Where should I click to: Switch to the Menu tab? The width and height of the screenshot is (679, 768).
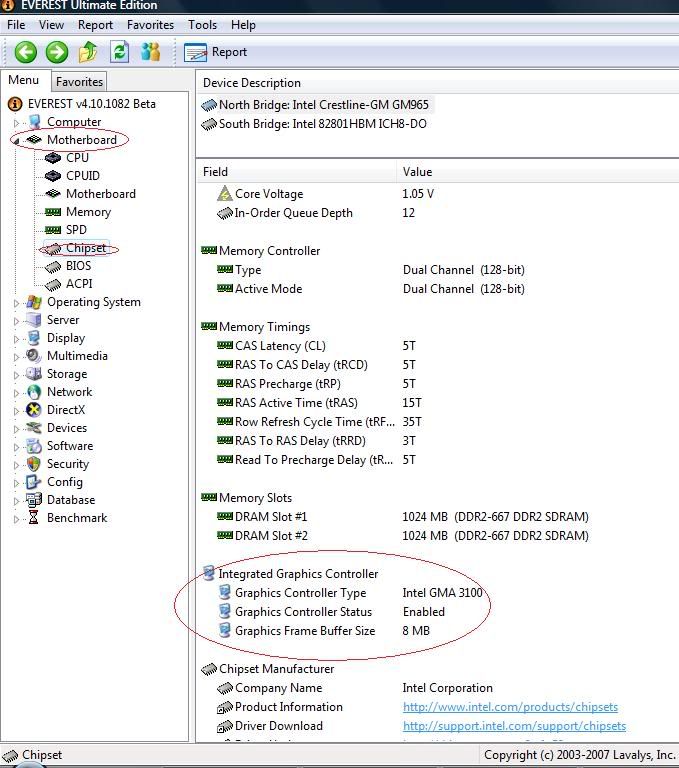coord(24,80)
